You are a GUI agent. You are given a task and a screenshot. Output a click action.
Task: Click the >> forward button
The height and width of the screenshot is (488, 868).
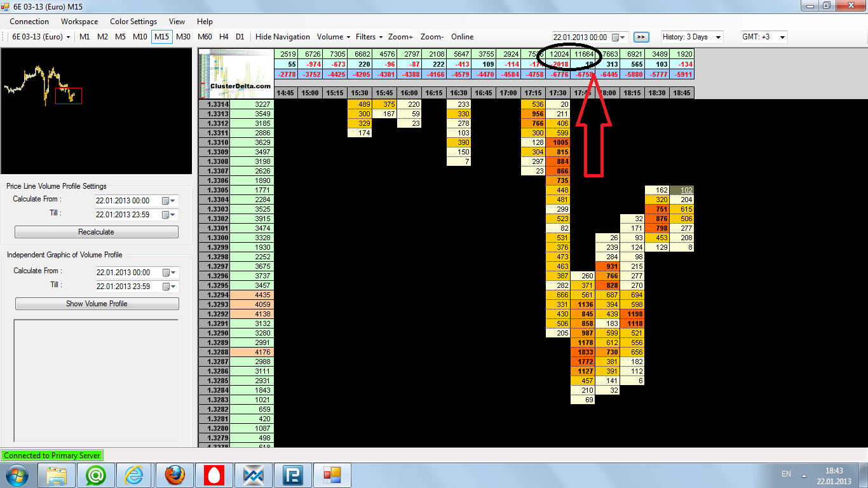[641, 37]
